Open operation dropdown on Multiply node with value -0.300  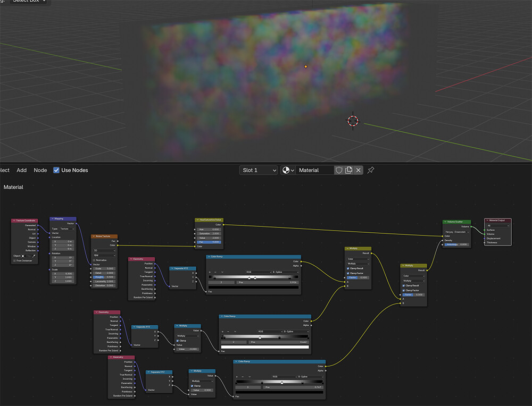[x=188, y=336]
